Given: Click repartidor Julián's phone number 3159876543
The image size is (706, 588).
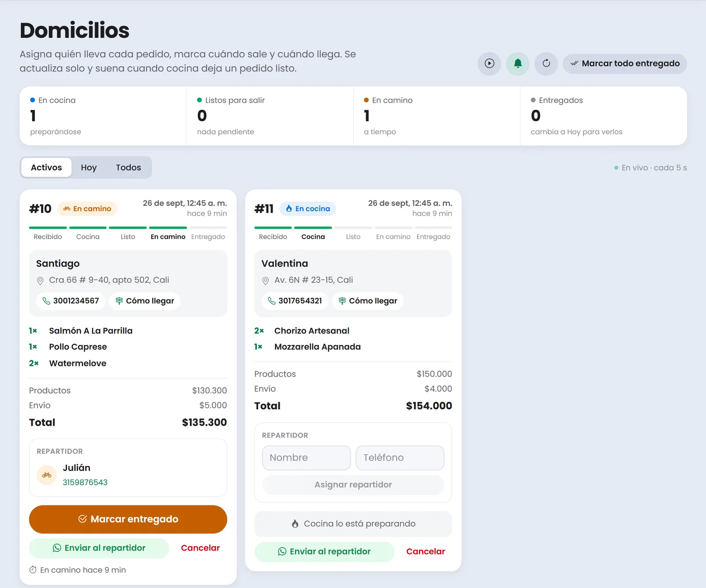Looking at the screenshot, I should coord(85,483).
